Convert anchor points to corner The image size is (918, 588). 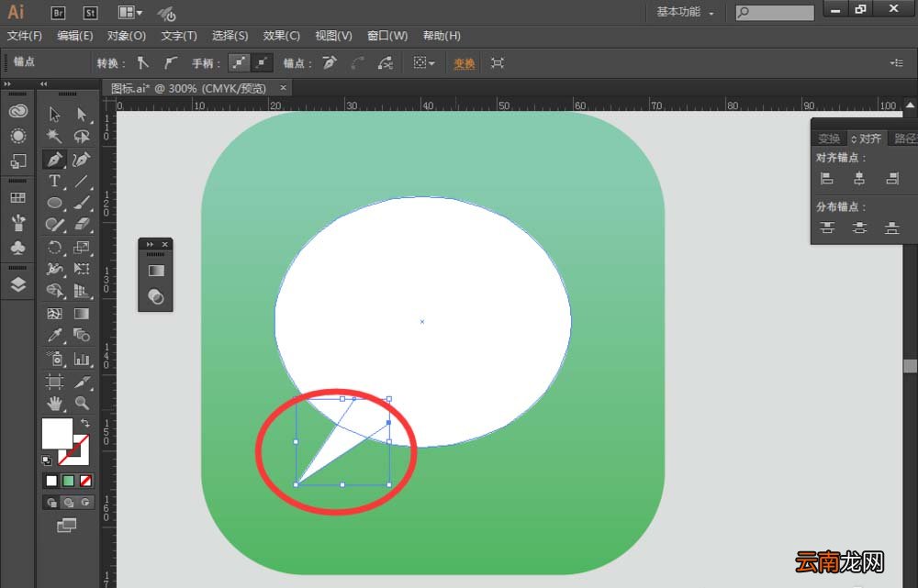click(143, 62)
